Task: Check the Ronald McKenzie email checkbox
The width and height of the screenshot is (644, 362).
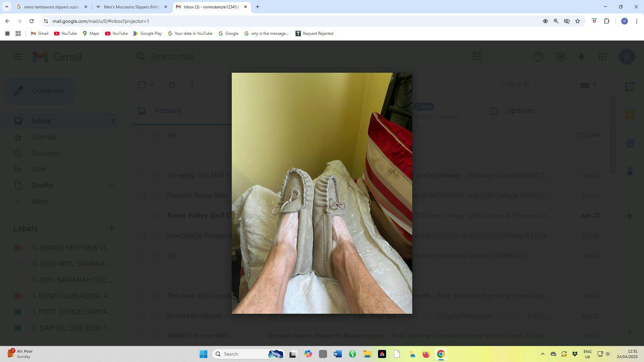Action: pos(142,316)
